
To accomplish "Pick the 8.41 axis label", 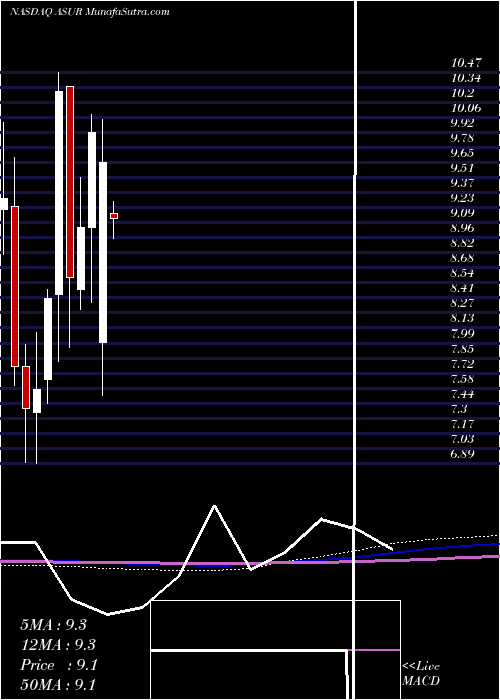I will (462, 288).
